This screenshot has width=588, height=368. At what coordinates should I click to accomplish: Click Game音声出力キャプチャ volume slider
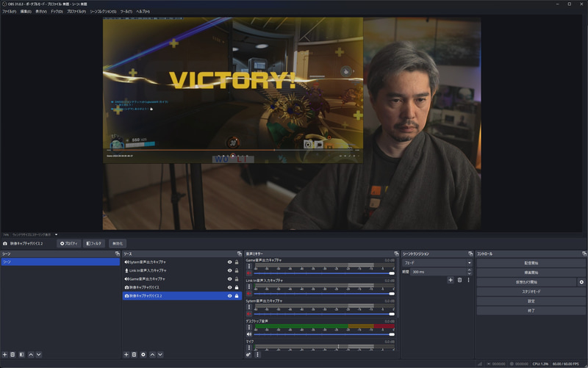tap(324, 273)
